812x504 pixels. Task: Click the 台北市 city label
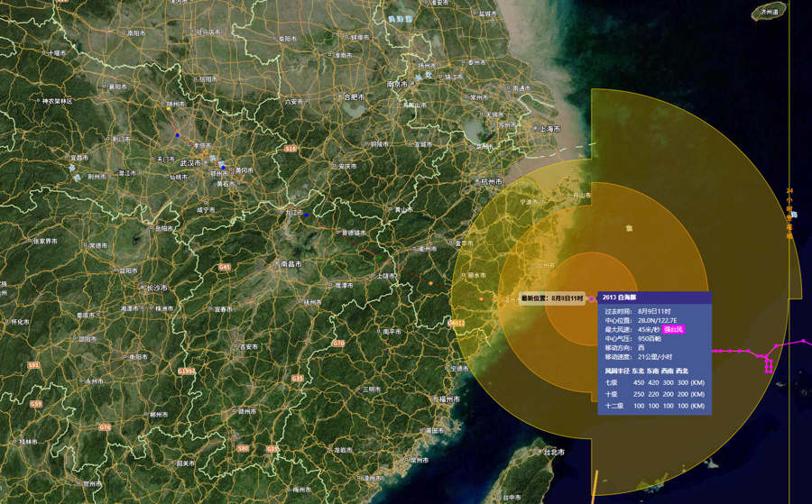[554, 453]
